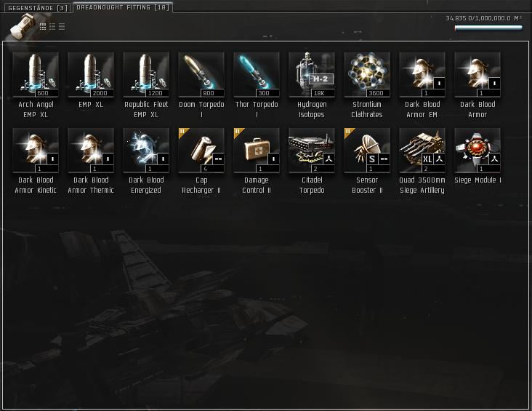Click the 'Strontium Clathrates' label

click(x=367, y=109)
